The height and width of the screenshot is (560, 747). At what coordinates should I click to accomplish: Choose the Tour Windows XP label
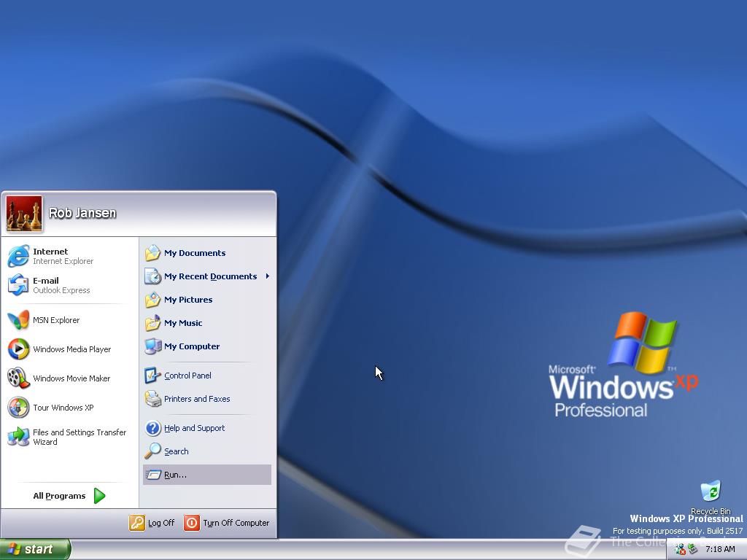[x=63, y=408]
